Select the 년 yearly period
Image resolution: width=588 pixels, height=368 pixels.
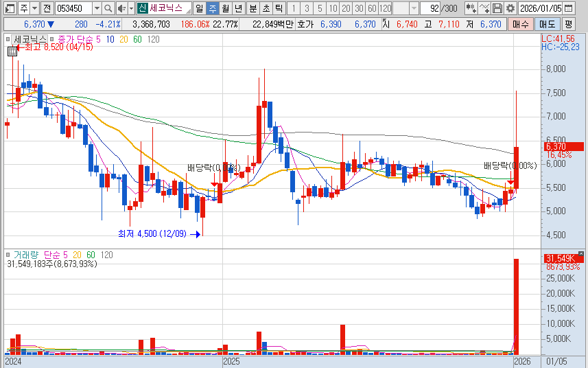pyautogui.click(x=238, y=8)
